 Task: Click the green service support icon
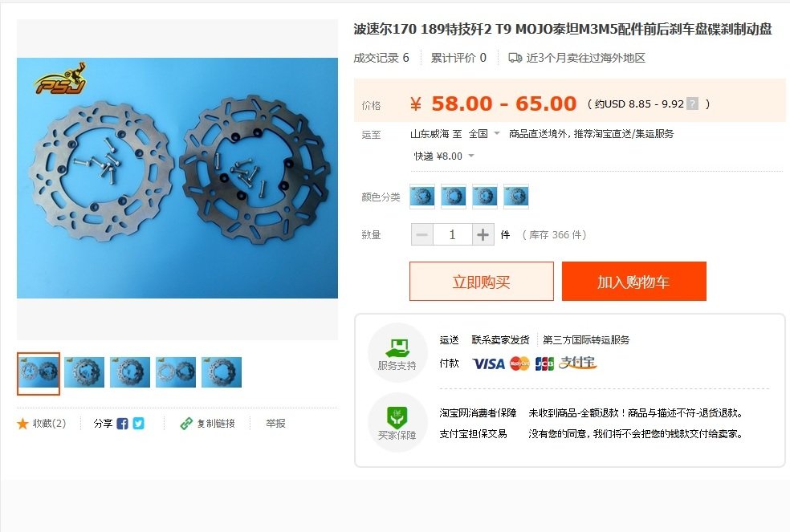tap(397, 347)
